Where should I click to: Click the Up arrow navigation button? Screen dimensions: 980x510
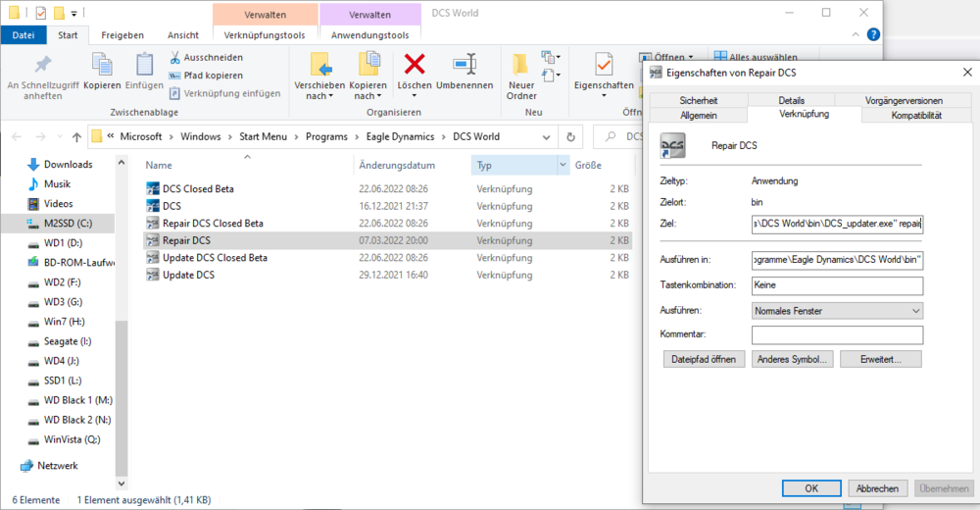(76, 137)
